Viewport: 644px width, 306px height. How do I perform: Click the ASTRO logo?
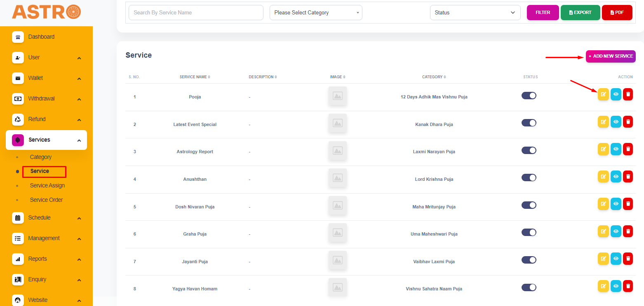pos(46,12)
